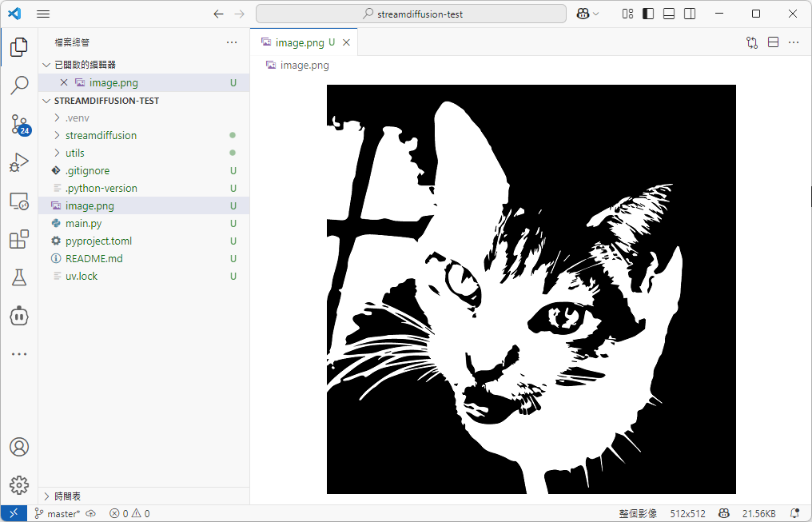This screenshot has height=522, width=812.
Task: Click the streamdiffusion-test command center search box
Action: tap(411, 14)
